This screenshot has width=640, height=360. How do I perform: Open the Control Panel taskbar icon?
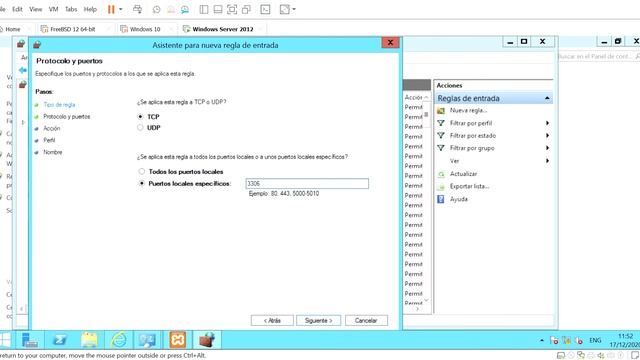[147, 340]
